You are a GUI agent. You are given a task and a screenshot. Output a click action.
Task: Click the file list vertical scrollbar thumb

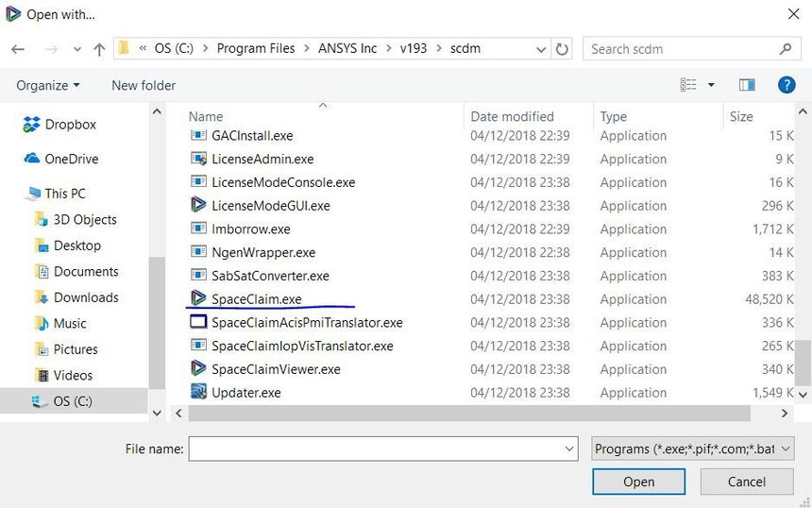(803, 363)
